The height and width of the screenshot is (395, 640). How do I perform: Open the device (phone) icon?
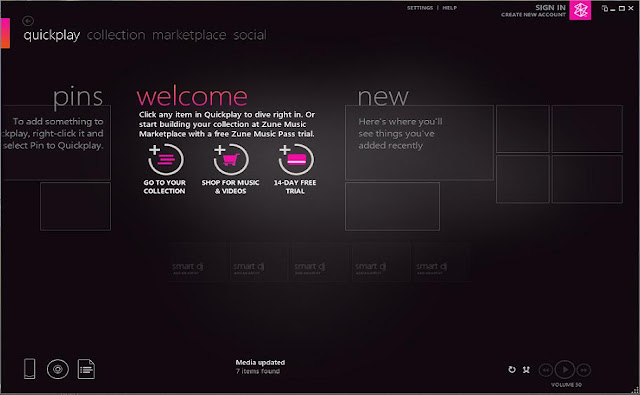[x=29, y=369]
